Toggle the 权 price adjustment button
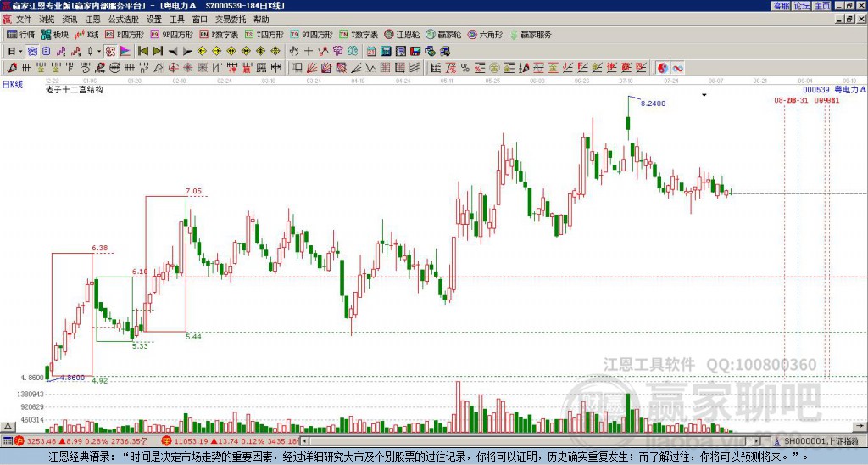Image resolution: width=868 pixels, height=465 pixels. click(x=110, y=51)
